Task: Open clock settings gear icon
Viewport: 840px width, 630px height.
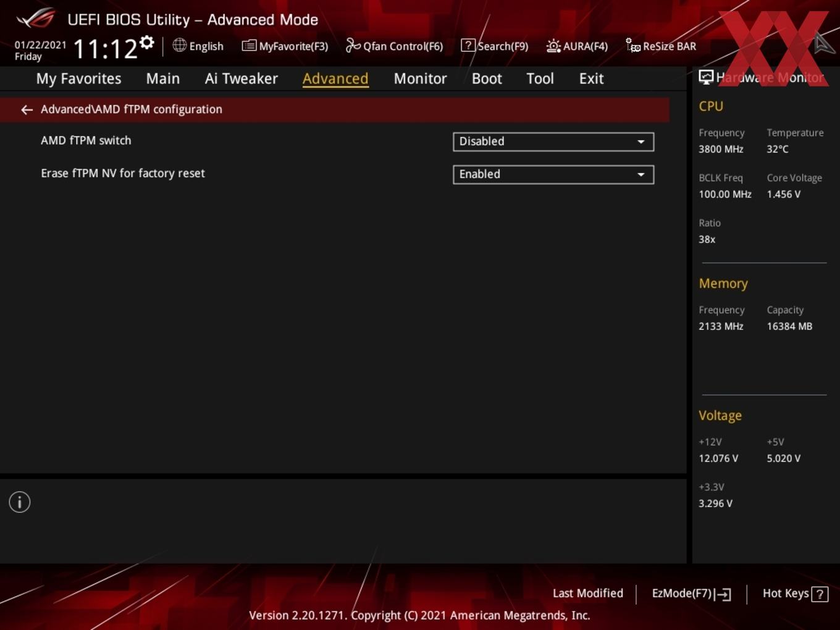Action: pos(146,43)
